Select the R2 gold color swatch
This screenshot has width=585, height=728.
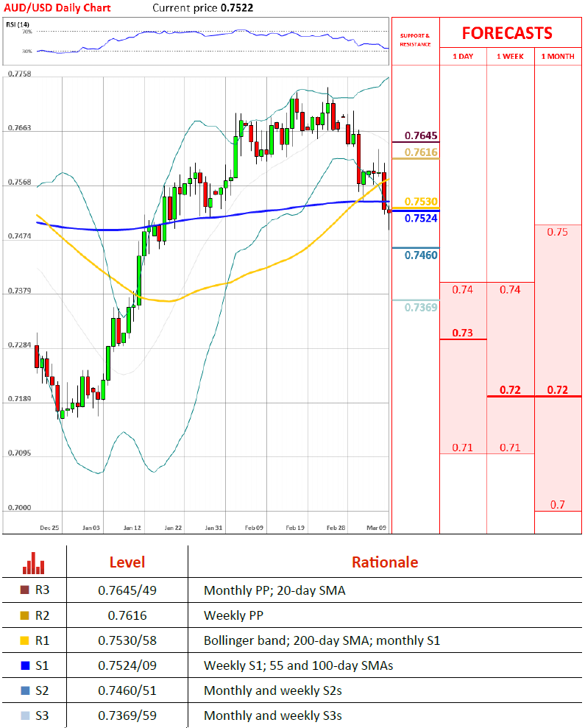coord(25,615)
